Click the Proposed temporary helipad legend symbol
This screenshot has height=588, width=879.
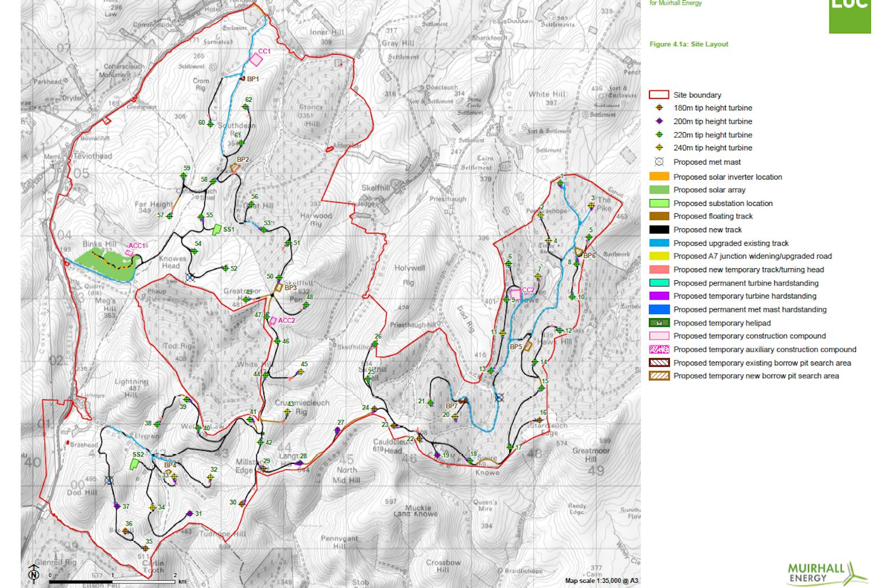[x=659, y=323]
